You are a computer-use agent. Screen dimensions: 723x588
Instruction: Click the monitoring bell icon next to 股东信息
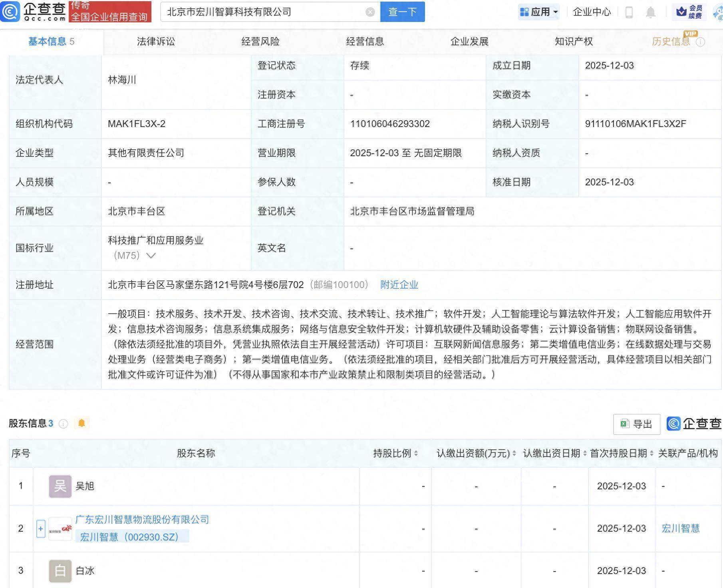tap(82, 423)
